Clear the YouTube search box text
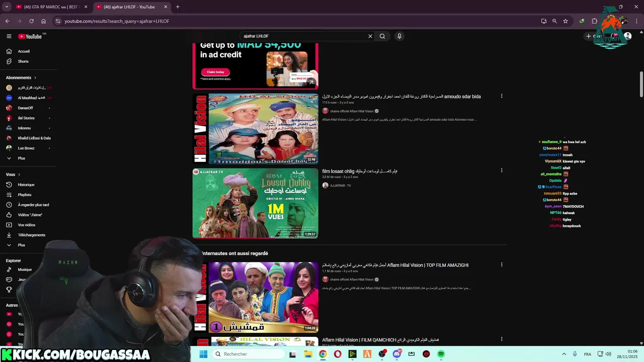Screen dimensions: 644x362 coord(370,36)
